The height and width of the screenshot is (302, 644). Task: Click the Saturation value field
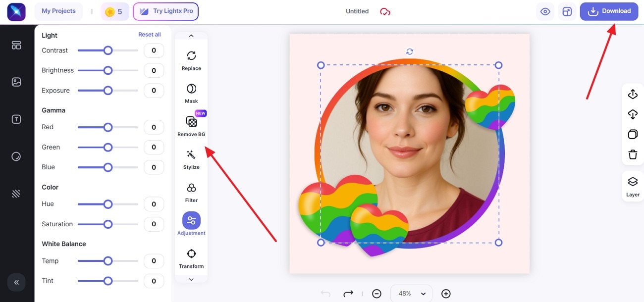coord(154,224)
